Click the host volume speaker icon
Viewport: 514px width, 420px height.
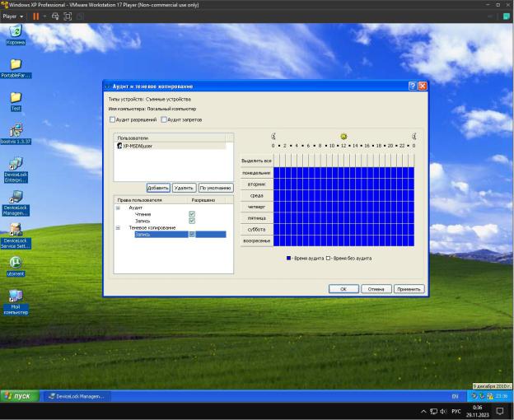[x=443, y=411]
